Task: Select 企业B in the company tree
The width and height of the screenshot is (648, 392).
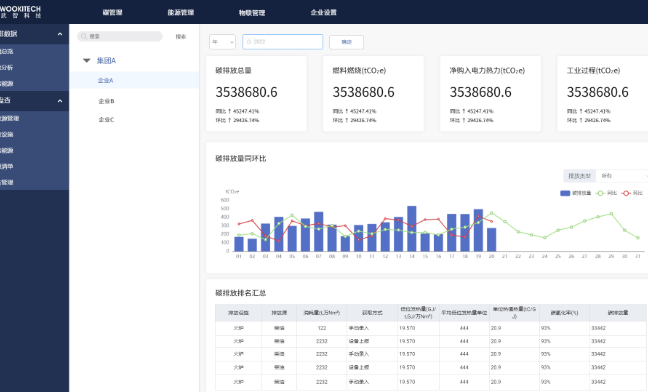Action: click(106, 101)
